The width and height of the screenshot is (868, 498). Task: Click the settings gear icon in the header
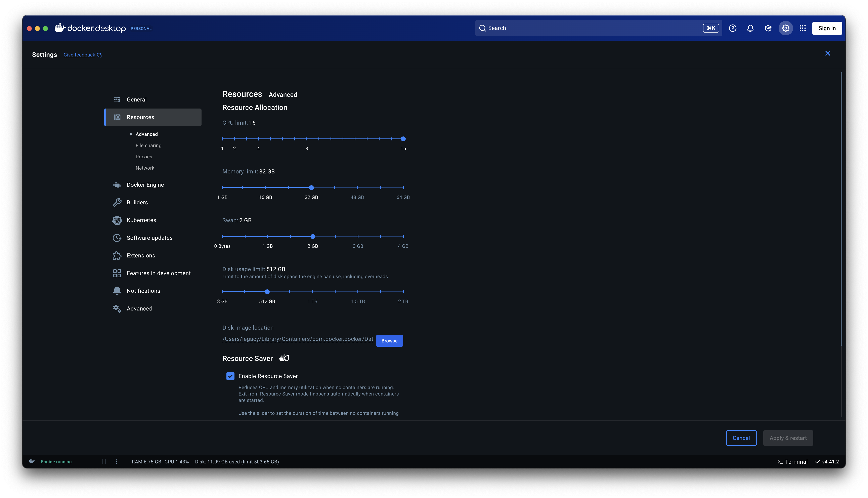(786, 28)
